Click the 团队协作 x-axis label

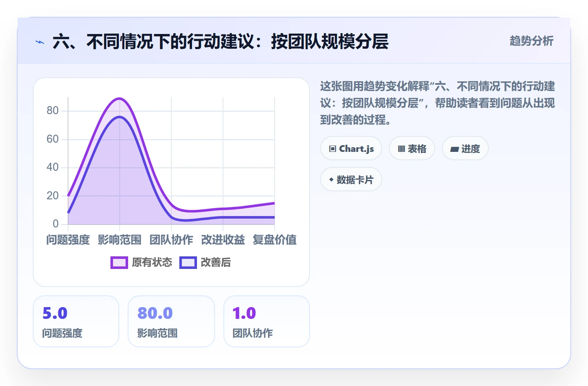(171, 240)
